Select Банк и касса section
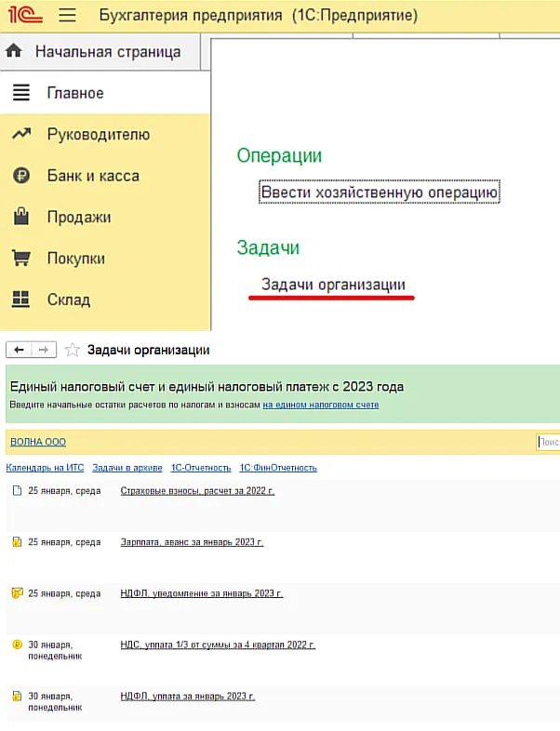This screenshot has width=560, height=731. [x=93, y=176]
